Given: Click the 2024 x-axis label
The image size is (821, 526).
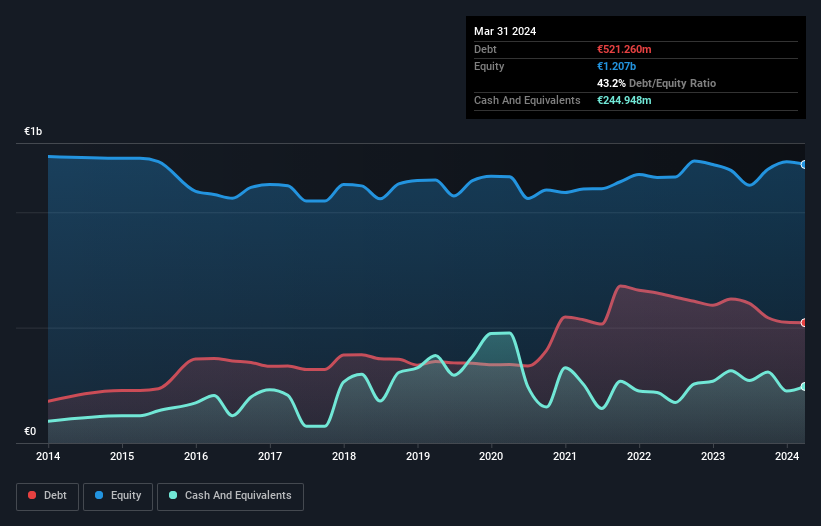Looking at the screenshot, I should (787, 456).
